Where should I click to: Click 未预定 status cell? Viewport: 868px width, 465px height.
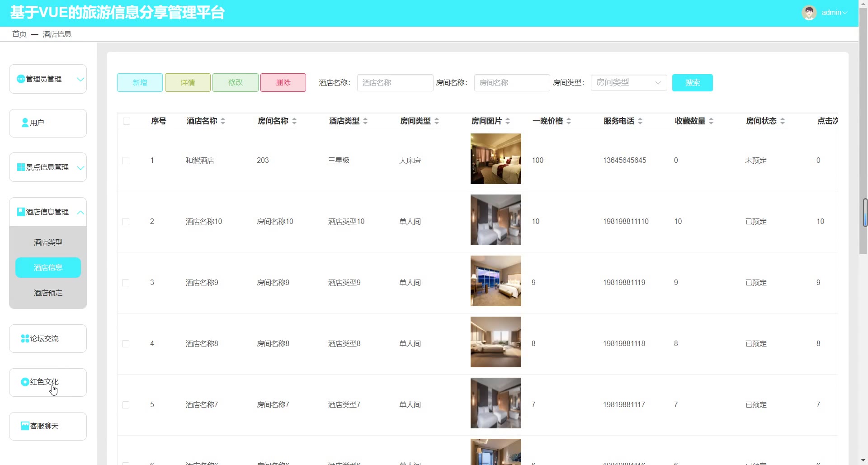[x=756, y=161]
